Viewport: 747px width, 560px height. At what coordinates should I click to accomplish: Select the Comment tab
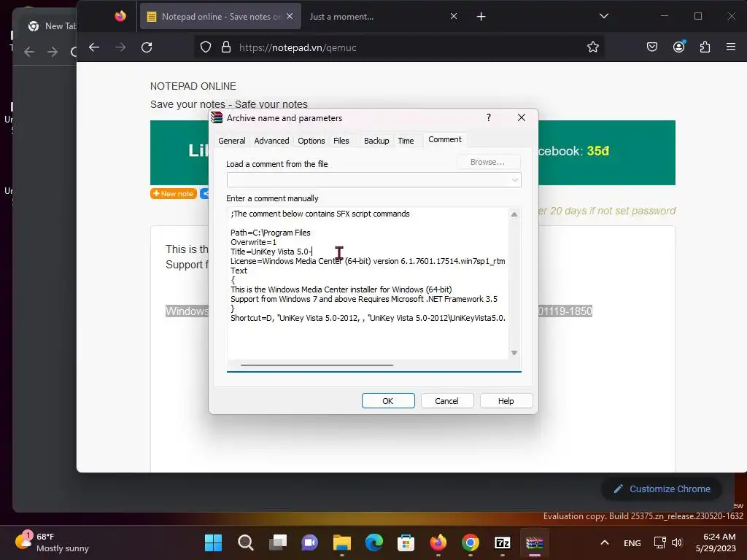pyautogui.click(x=444, y=139)
